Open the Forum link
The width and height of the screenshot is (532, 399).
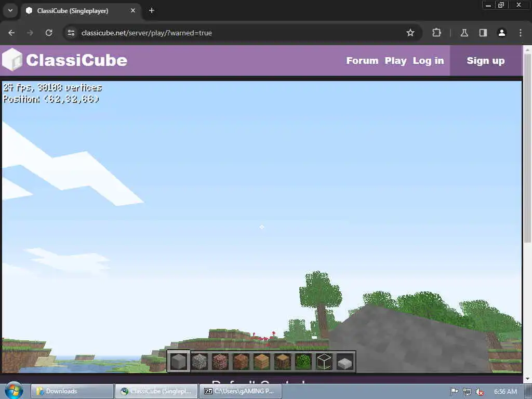(x=362, y=61)
